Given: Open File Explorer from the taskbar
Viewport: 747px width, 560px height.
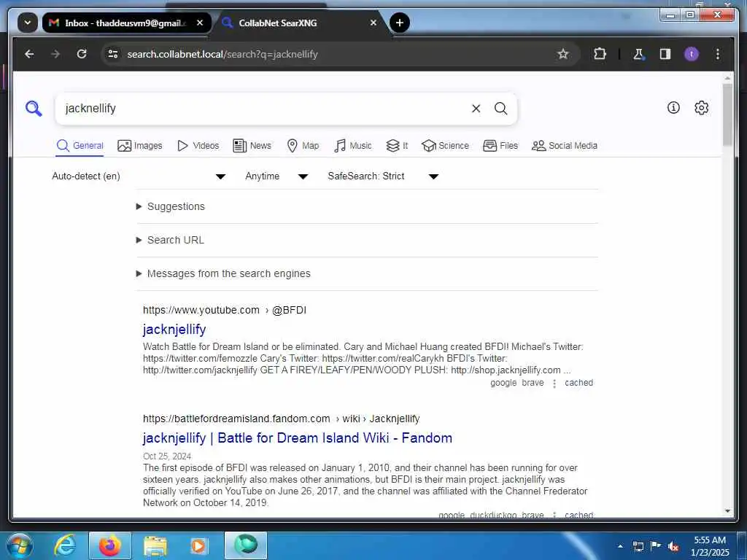Looking at the screenshot, I should click(x=155, y=546).
